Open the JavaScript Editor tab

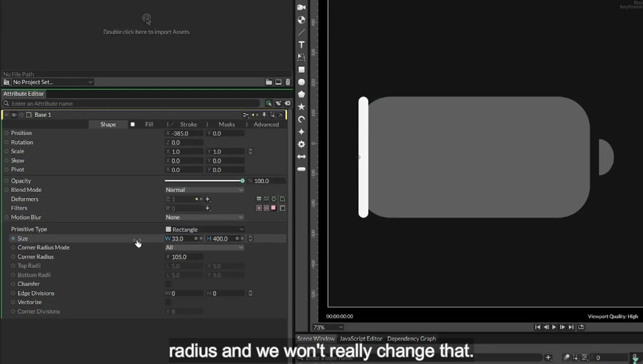361,339
